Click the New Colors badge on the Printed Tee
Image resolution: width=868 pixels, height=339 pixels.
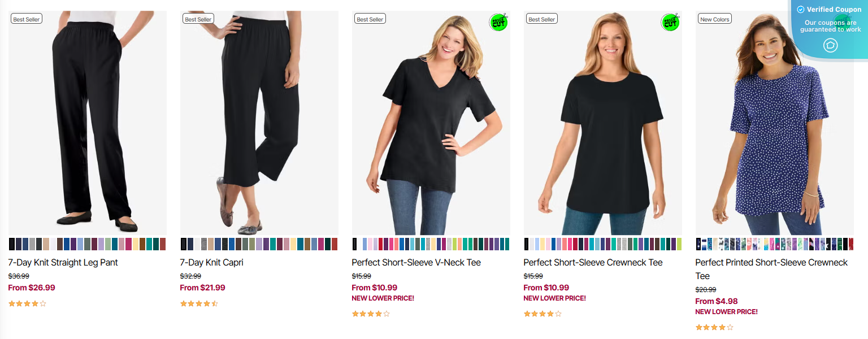714,18
